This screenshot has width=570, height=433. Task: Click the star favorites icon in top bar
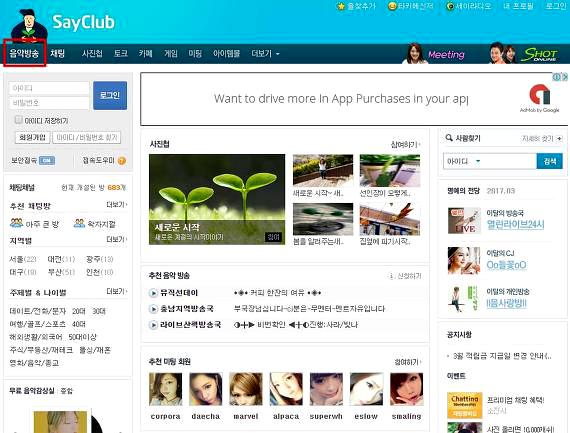341,6
